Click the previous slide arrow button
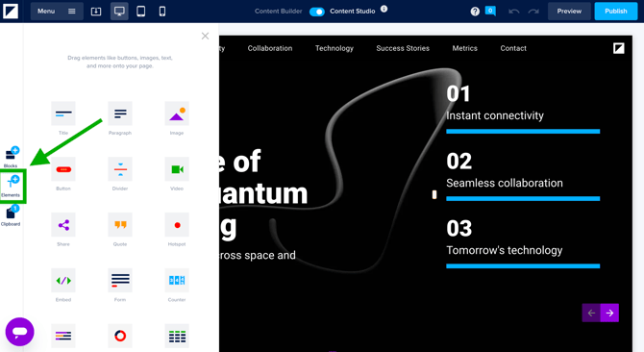The height and width of the screenshot is (352, 644). [591, 313]
